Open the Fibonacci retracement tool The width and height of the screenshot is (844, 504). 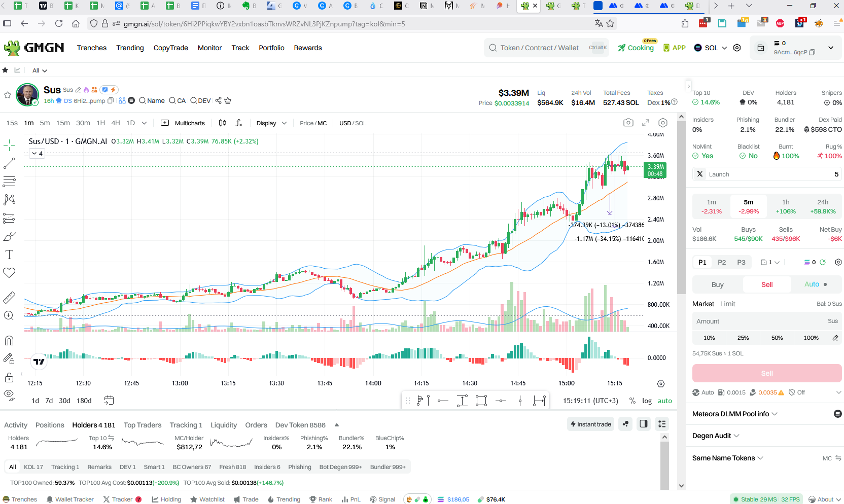click(x=9, y=182)
